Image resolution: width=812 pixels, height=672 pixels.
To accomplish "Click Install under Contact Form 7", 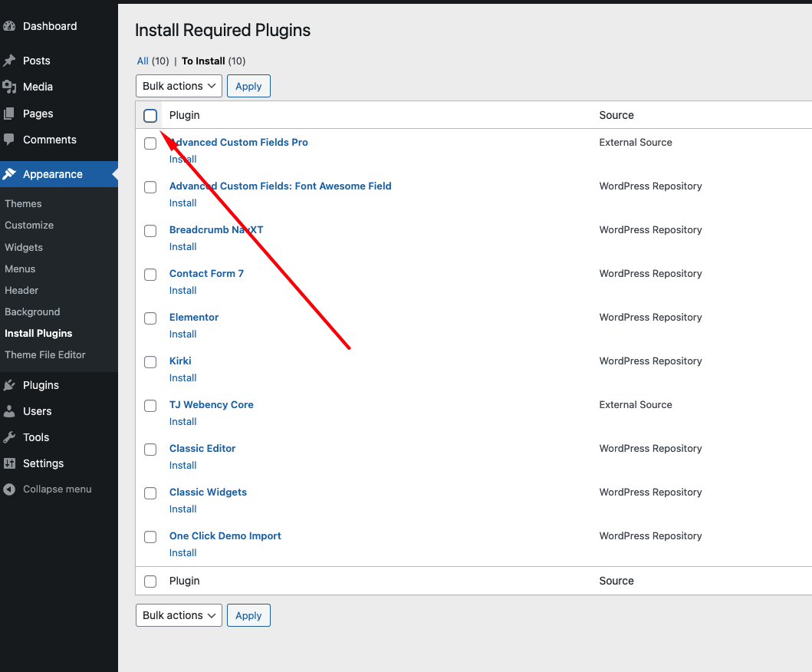I will tap(182, 290).
